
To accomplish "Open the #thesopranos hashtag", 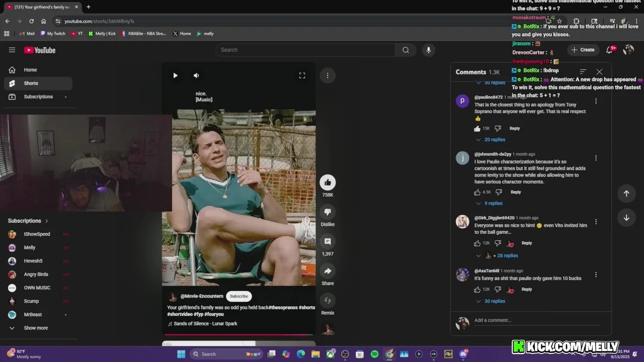I will [x=283, y=307].
